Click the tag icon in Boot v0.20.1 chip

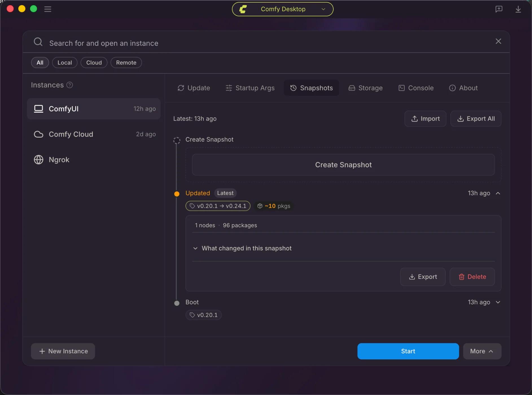coord(192,315)
